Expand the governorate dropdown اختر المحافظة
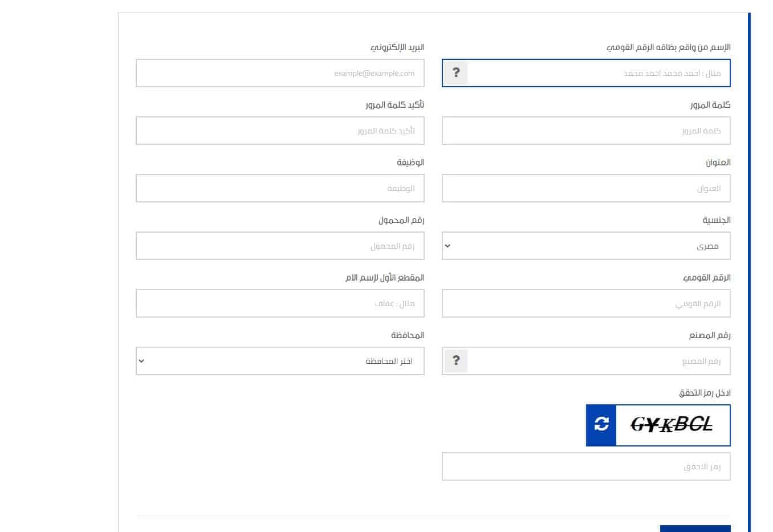 (x=280, y=361)
